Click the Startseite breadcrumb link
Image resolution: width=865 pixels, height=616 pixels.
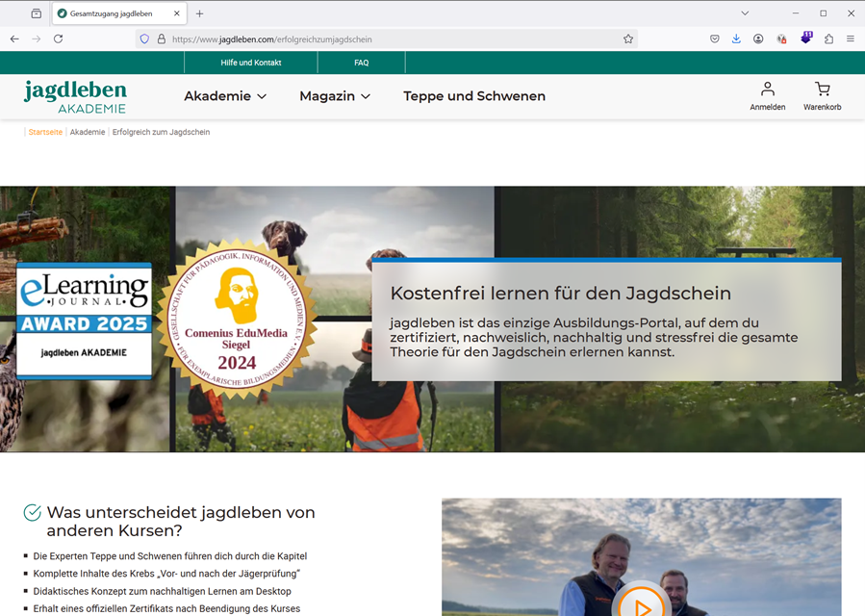coord(44,132)
